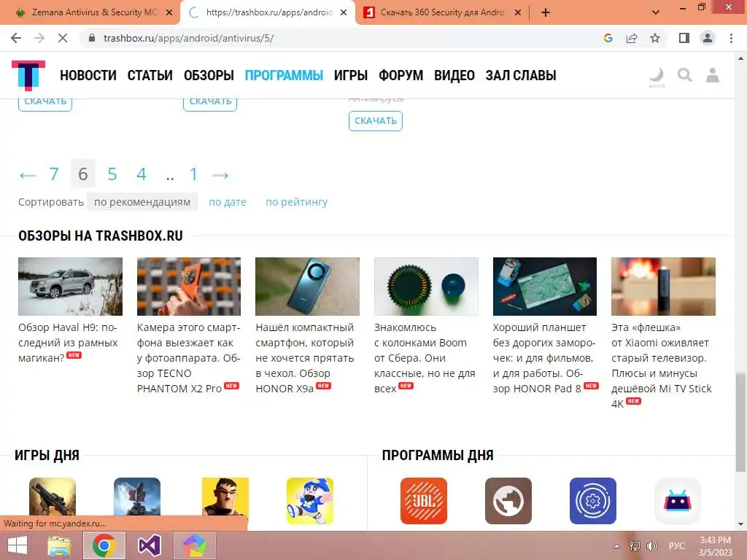Open the Haval H9 review thumbnail

point(70,286)
